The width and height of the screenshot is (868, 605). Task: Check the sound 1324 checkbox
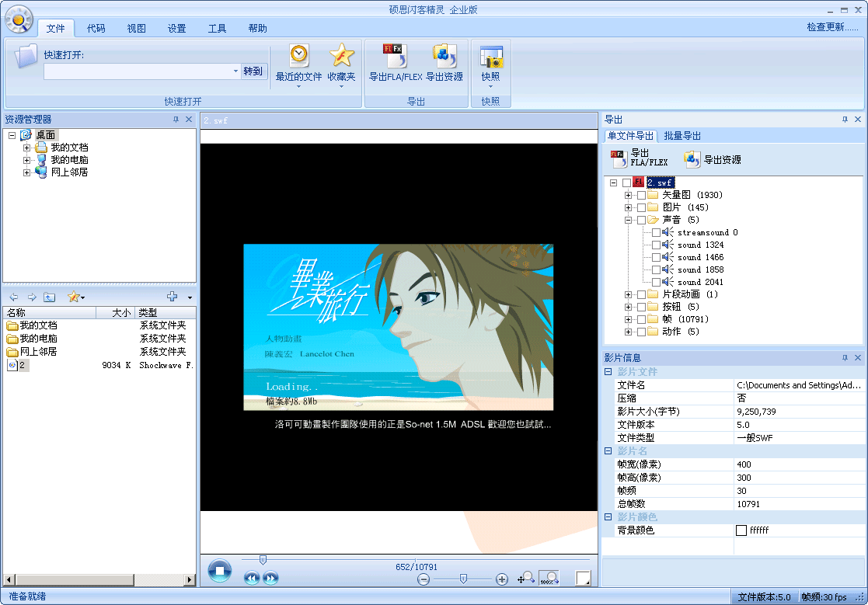click(656, 245)
